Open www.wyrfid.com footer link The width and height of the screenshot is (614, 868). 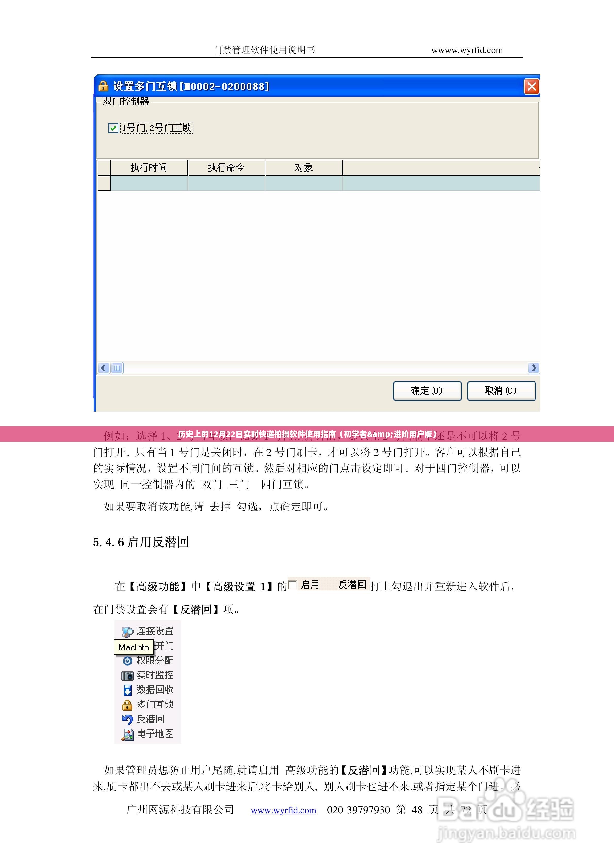point(283,810)
